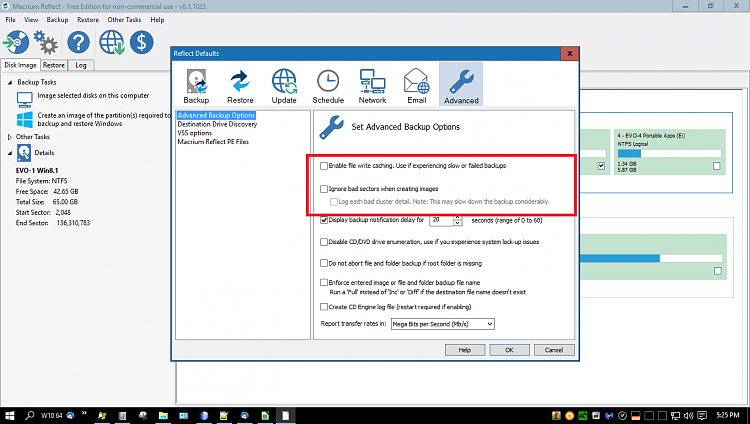Select the Disk Image tab

coord(21,65)
